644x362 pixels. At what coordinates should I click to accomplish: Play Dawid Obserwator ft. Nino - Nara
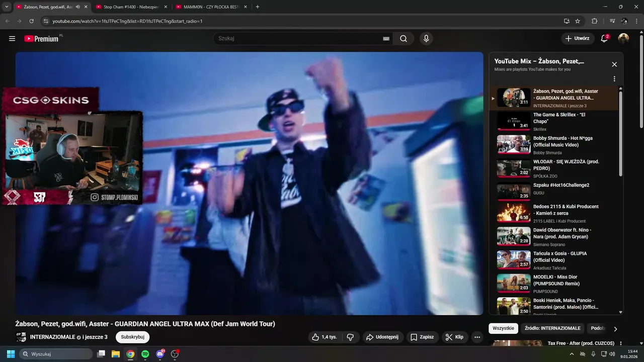pos(553,237)
